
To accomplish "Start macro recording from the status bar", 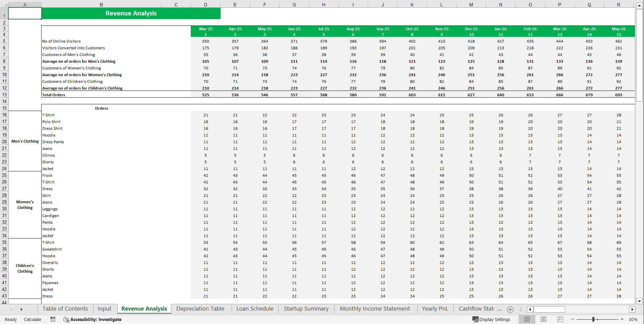I will click(x=53, y=319).
